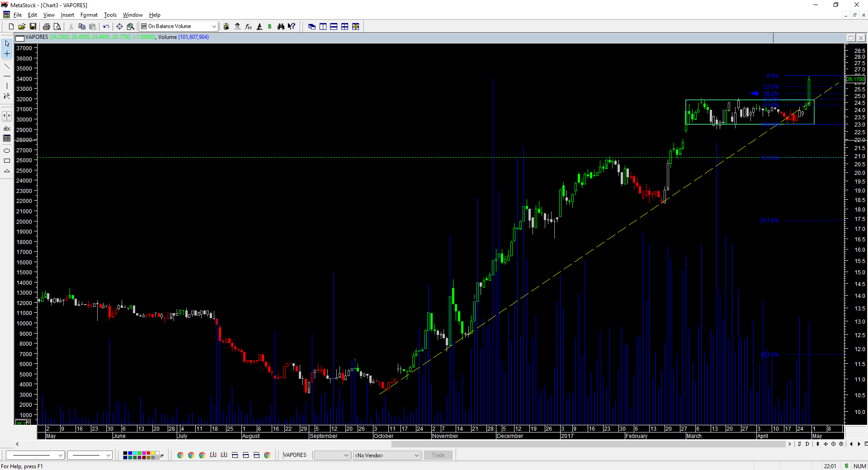Toggle the arrow pointer select mode

tap(7, 44)
